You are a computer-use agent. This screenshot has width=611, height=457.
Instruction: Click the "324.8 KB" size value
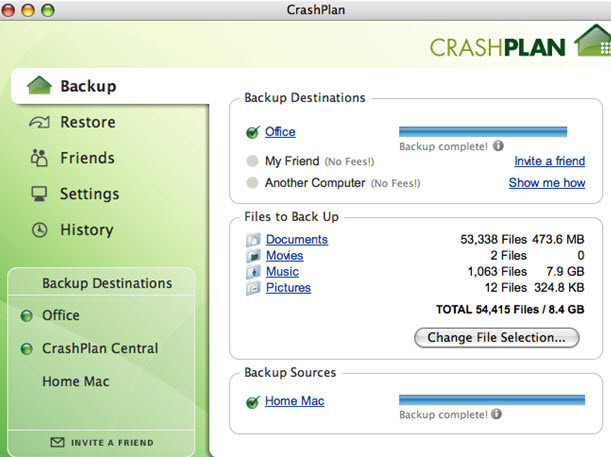click(x=559, y=288)
